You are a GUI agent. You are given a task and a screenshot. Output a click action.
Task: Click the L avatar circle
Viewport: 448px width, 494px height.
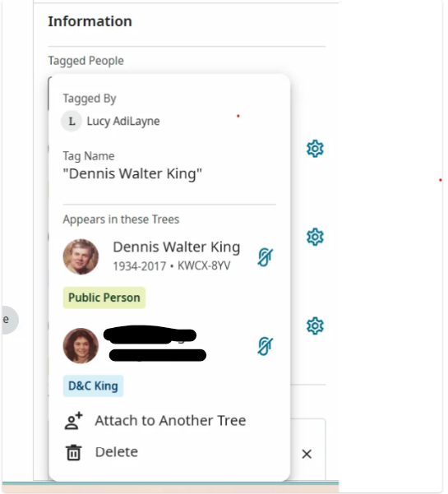click(x=72, y=121)
